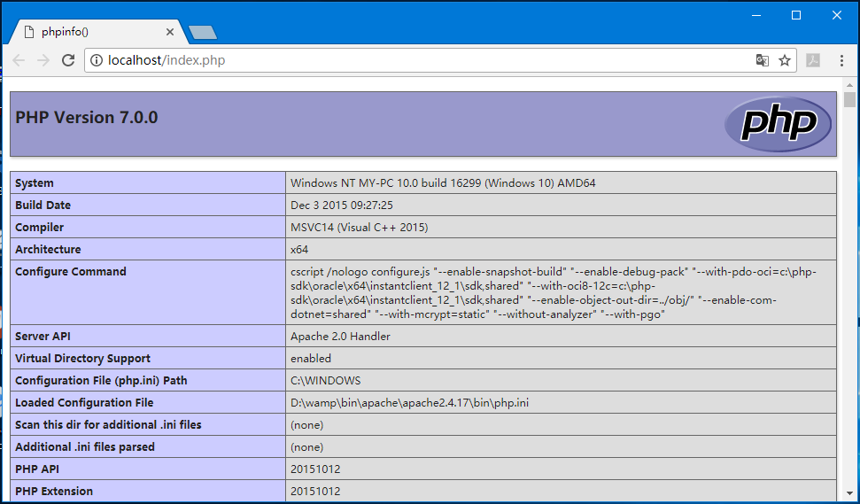The width and height of the screenshot is (860, 504).
Task: Click the PHP API label
Action: pyautogui.click(x=37, y=469)
